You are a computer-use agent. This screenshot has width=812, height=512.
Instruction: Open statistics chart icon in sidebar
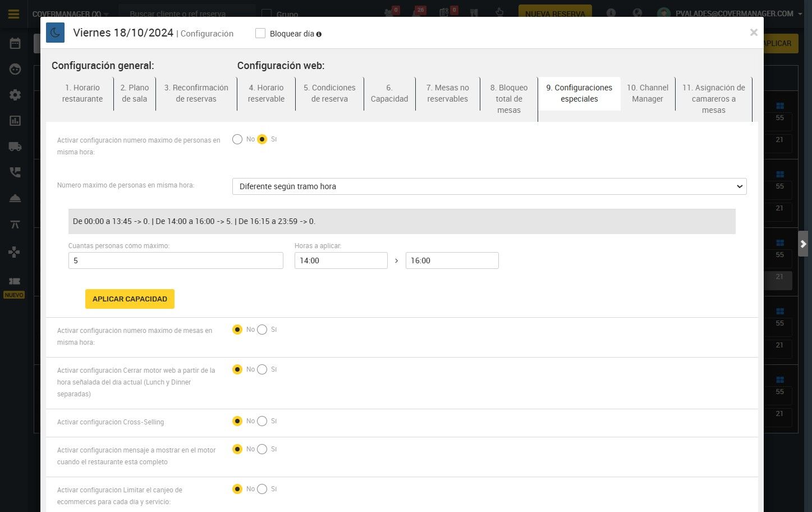(x=15, y=121)
